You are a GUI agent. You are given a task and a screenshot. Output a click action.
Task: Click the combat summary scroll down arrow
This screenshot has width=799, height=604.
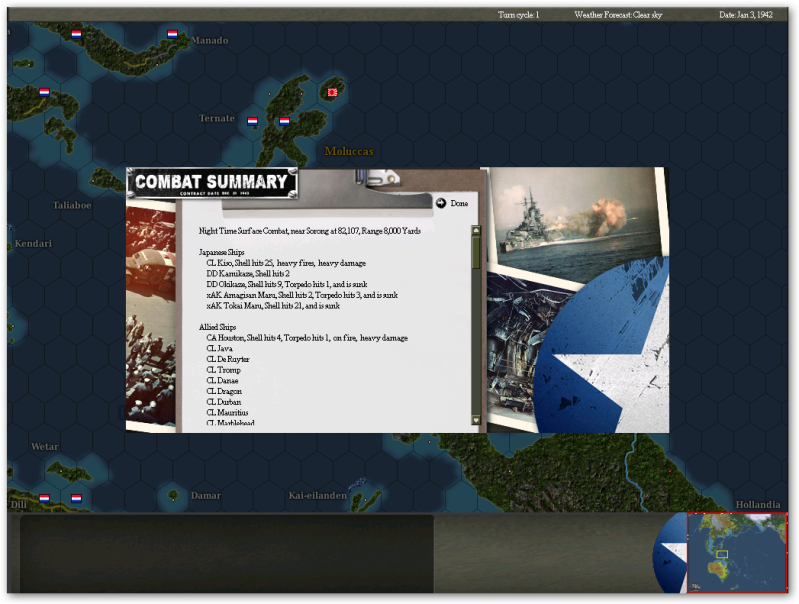(x=476, y=420)
